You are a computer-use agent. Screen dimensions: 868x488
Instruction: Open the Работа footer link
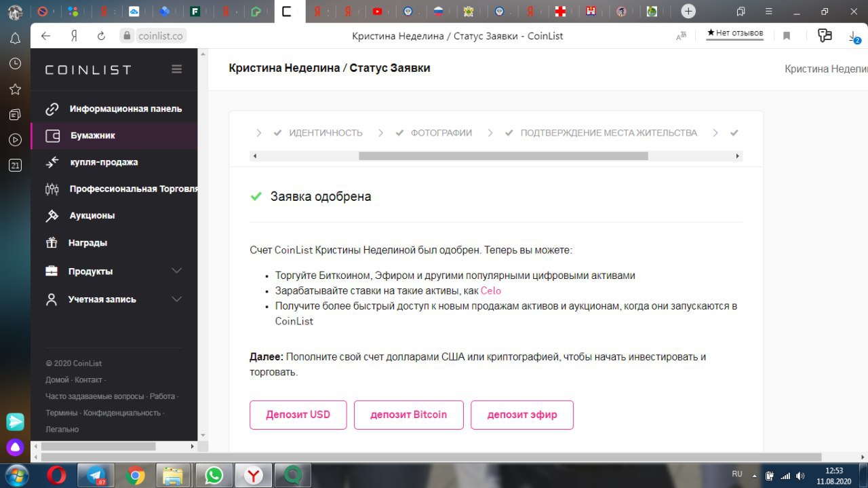tap(162, 396)
